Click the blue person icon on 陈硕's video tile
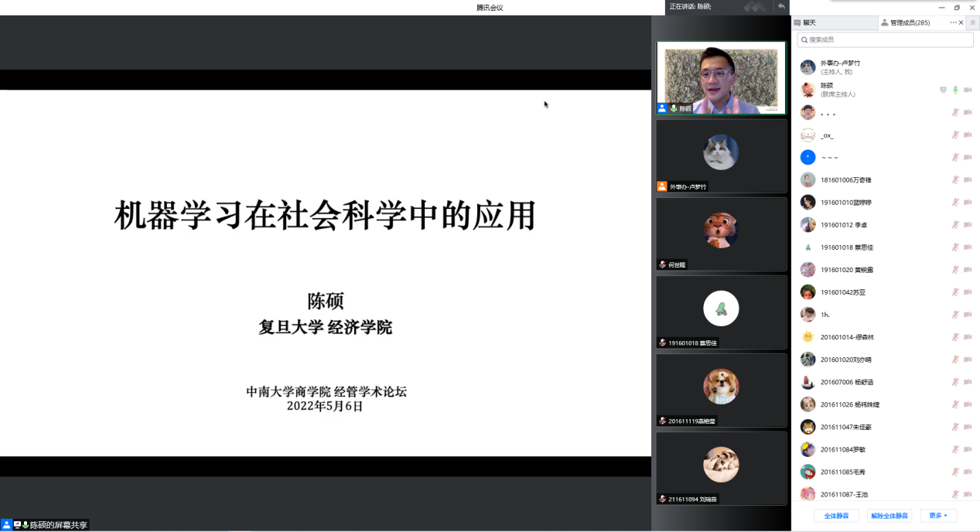Image resolution: width=980 pixels, height=532 pixels. coord(662,109)
